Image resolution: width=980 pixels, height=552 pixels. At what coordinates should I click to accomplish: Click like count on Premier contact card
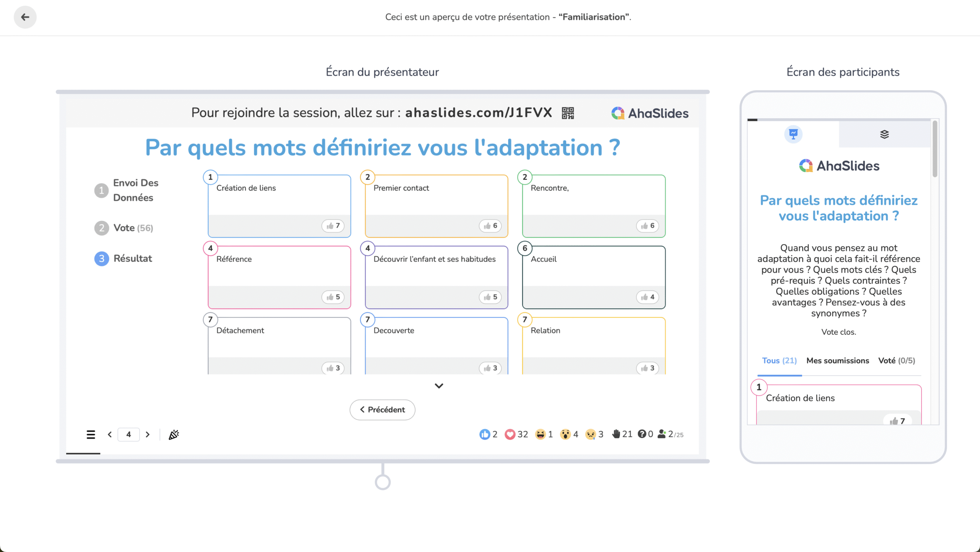490,226
